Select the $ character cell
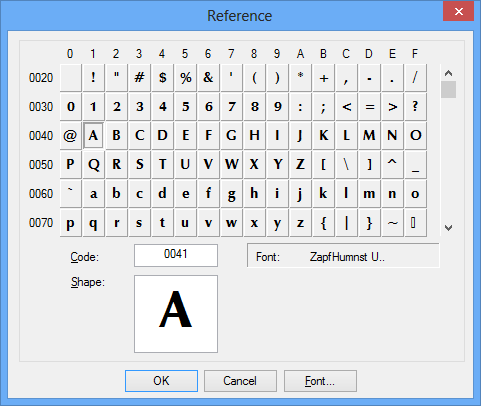 click(x=162, y=78)
